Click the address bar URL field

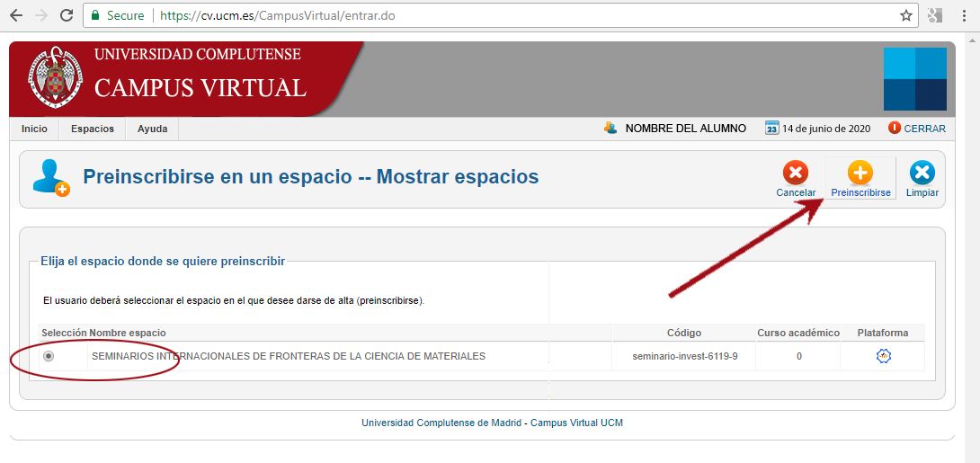click(x=500, y=15)
